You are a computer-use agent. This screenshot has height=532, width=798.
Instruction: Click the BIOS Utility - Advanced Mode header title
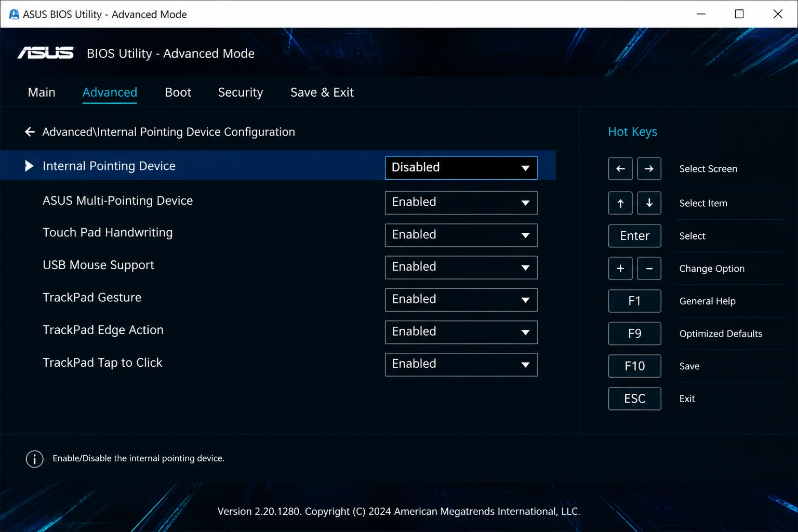click(x=170, y=54)
